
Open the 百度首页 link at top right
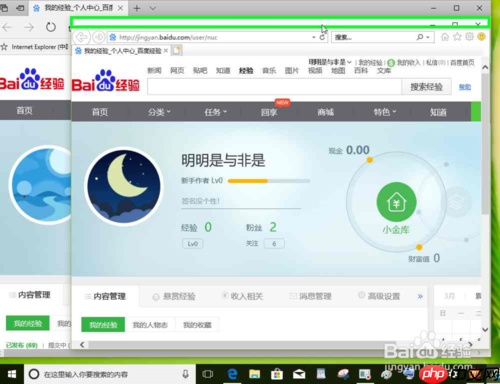pos(462,62)
